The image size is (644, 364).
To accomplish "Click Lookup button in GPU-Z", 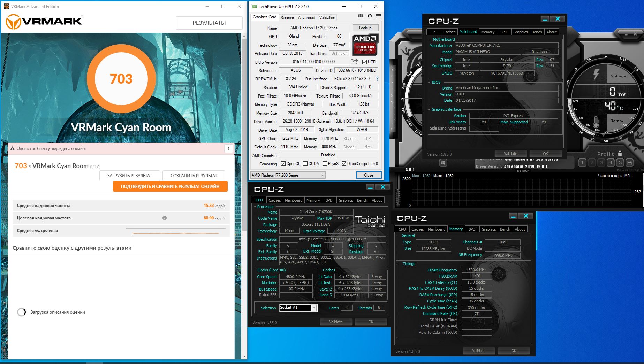I will click(365, 28).
